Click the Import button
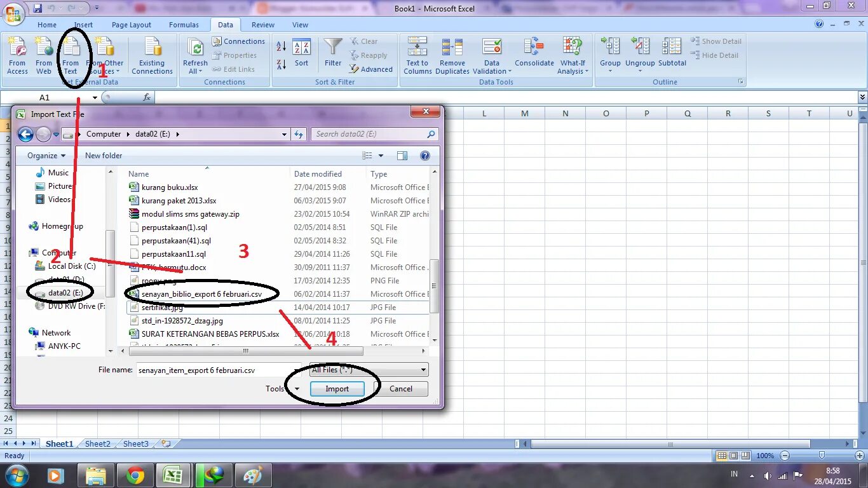The image size is (868, 488). point(337,389)
